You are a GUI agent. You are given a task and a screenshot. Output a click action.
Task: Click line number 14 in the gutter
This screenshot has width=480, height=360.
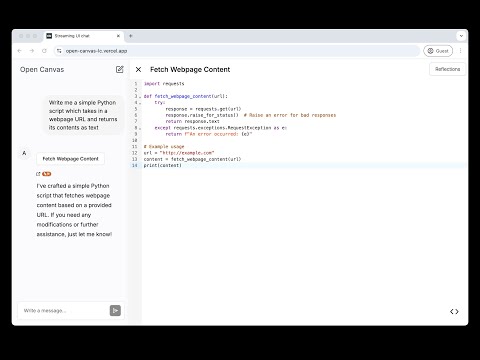(135, 166)
